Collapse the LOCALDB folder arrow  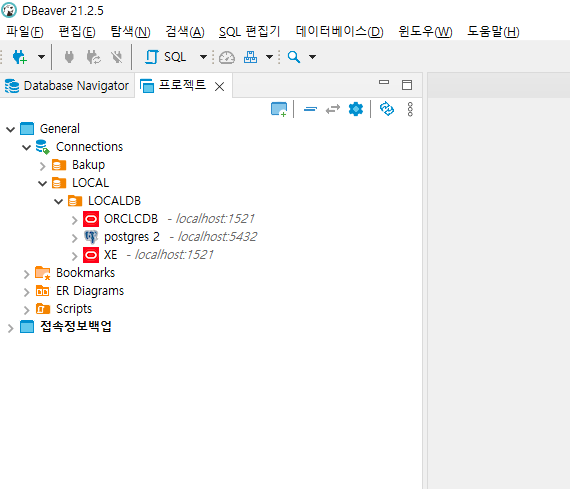tap(59, 201)
